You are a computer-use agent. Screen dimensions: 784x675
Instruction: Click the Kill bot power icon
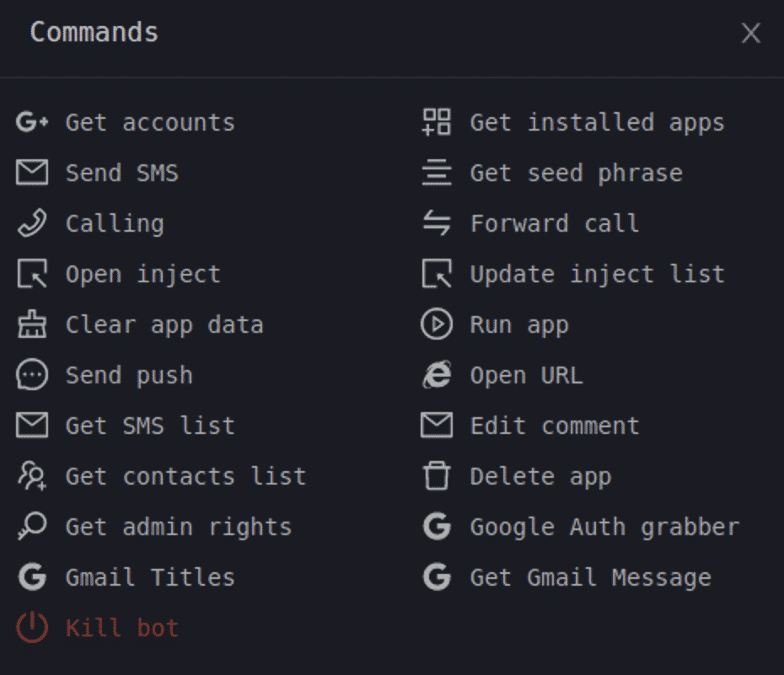(x=31, y=627)
